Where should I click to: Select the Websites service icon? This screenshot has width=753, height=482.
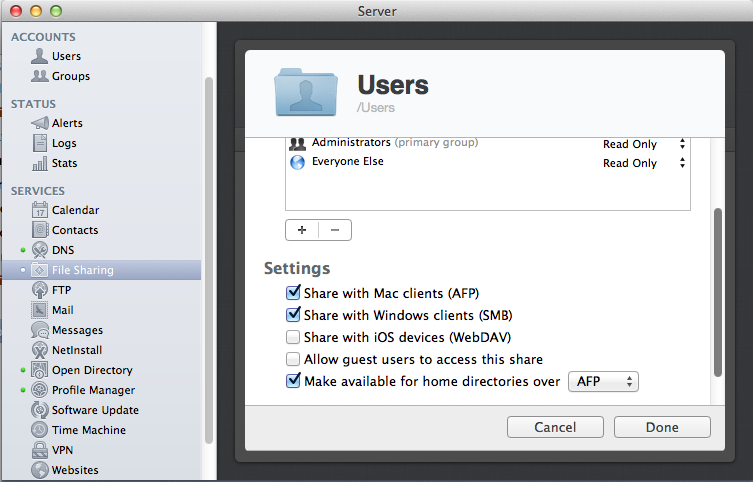tap(40, 470)
